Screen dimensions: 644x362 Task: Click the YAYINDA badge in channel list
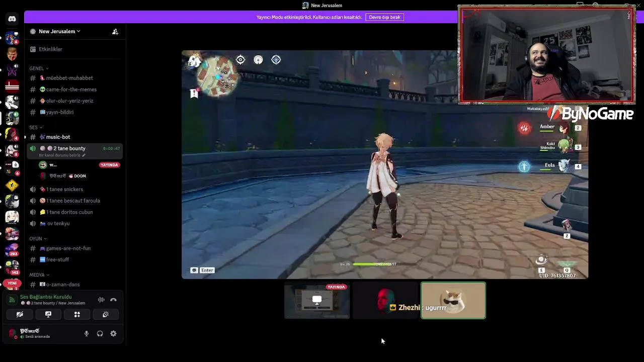pos(109,165)
